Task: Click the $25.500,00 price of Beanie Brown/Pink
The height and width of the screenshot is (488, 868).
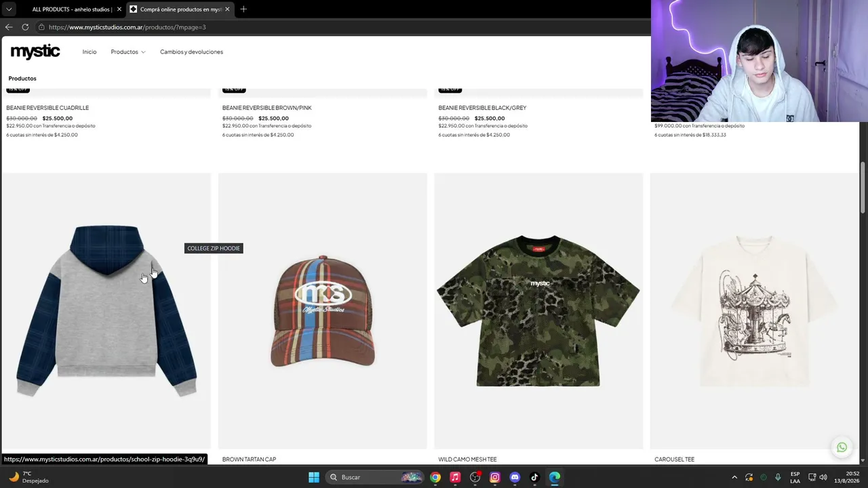Action: pyautogui.click(x=273, y=119)
